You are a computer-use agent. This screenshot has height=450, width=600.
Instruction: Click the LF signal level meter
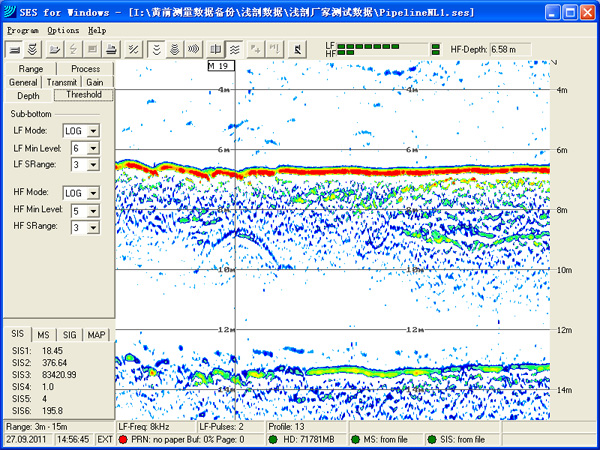(382, 45)
